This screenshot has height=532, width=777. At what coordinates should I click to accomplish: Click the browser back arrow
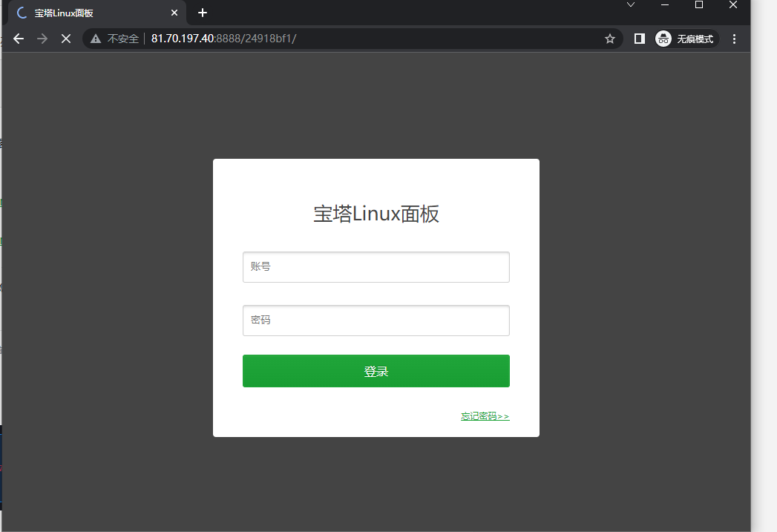click(19, 39)
